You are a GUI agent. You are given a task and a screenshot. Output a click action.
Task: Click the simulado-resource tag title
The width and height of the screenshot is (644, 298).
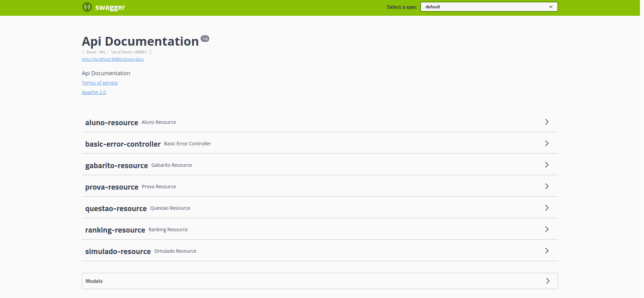pos(118,251)
